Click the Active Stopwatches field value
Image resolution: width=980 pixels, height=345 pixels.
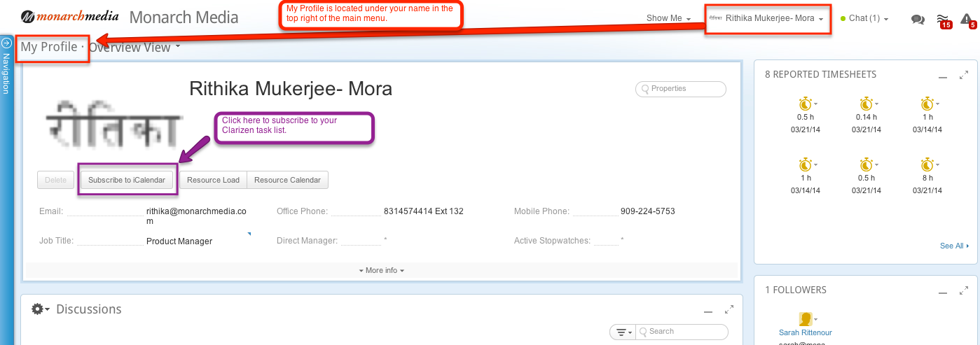pos(622,241)
